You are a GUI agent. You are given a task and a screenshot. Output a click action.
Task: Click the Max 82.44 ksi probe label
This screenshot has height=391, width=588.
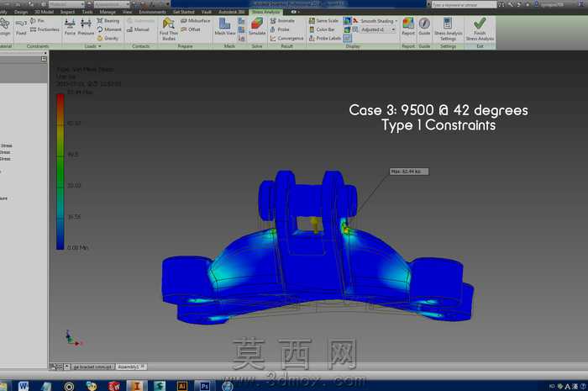pos(408,172)
